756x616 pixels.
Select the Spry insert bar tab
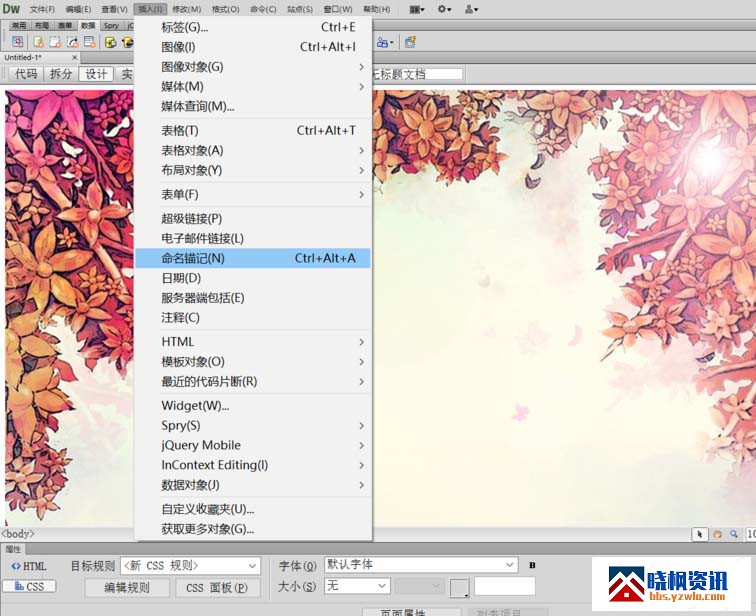[x=111, y=26]
